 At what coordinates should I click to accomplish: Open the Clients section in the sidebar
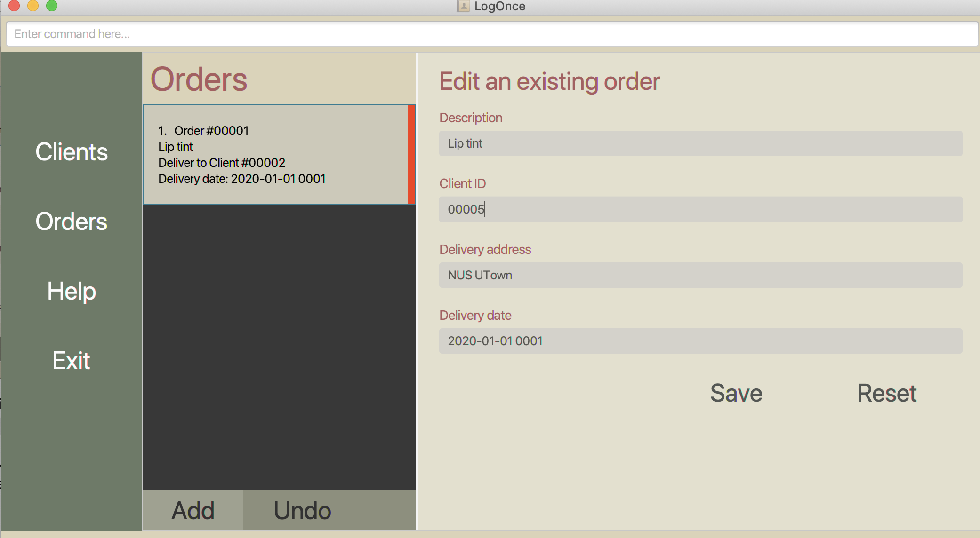[72, 152]
